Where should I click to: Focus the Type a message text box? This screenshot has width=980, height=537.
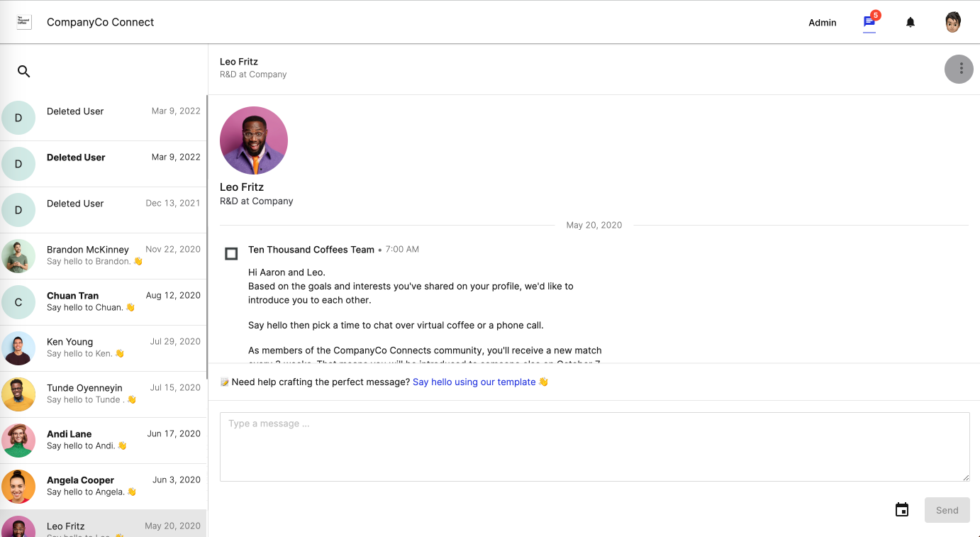[594, 447]
